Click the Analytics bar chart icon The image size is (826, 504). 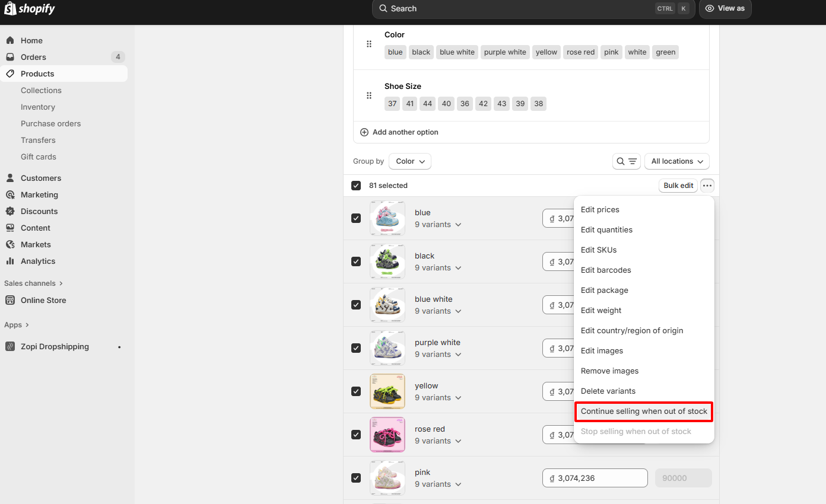[x=10, y=261]
